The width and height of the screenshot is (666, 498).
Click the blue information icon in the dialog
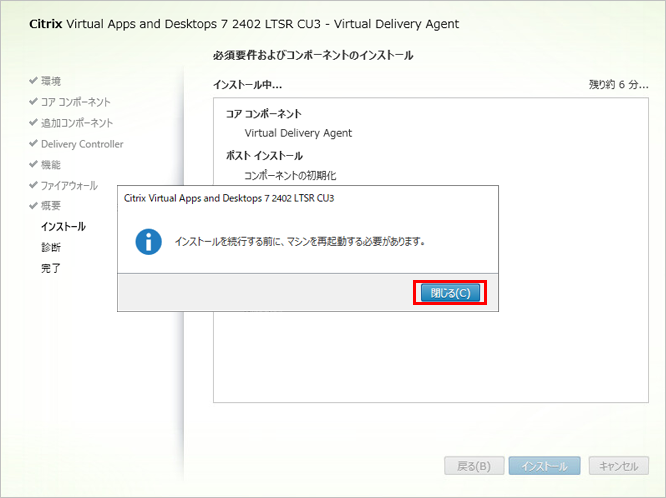[149, 242]
